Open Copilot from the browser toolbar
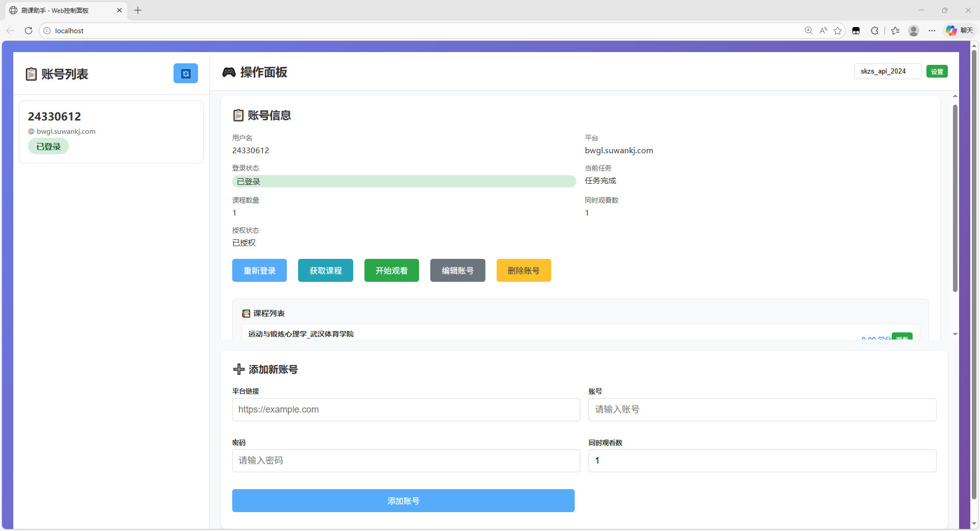The image size is (980, 531). (x=951, y=31)
